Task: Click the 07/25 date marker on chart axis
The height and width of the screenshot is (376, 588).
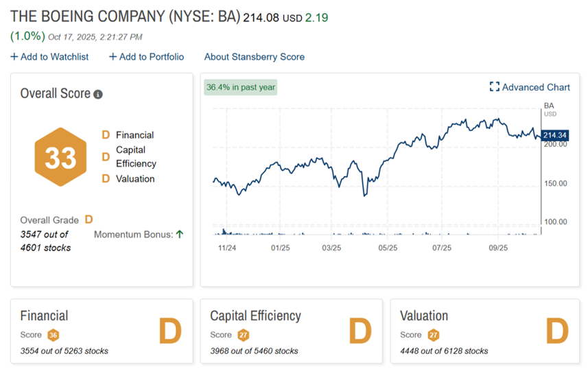Action: tap(442, 247)
